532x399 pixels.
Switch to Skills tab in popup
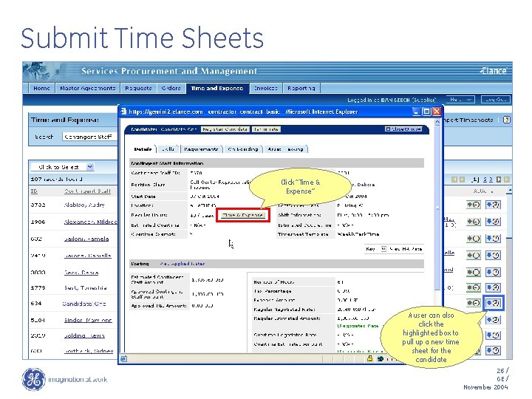tap(168, 149)
